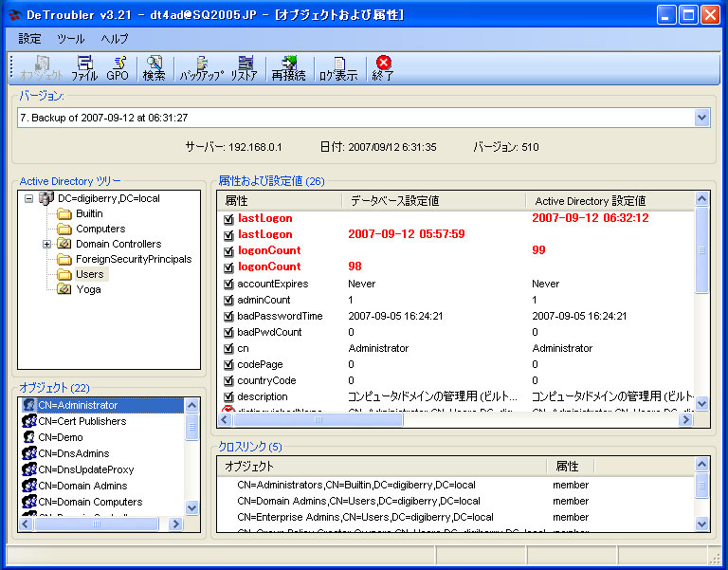Select CN=Domain Computers group icon

pos(29,502)
